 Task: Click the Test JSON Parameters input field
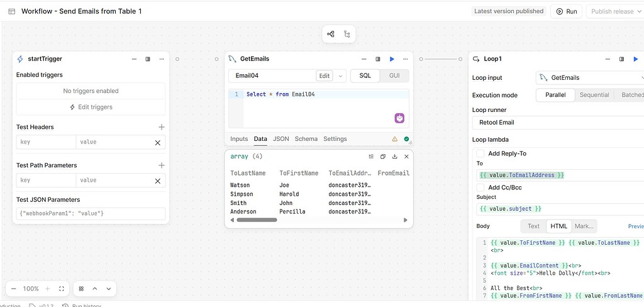click(91, 214)
